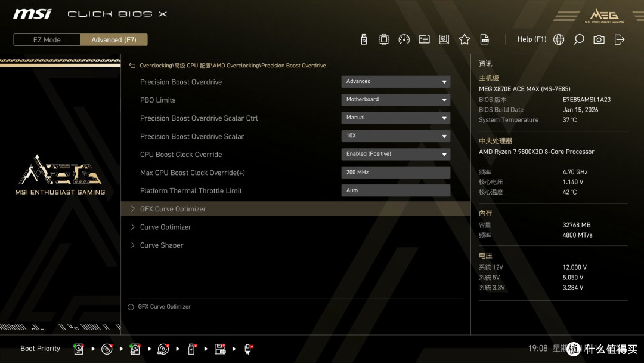This screenshot has width=644, height=363.
Task: Click the 5.050 V system voltage value
Action: point(573,278)
